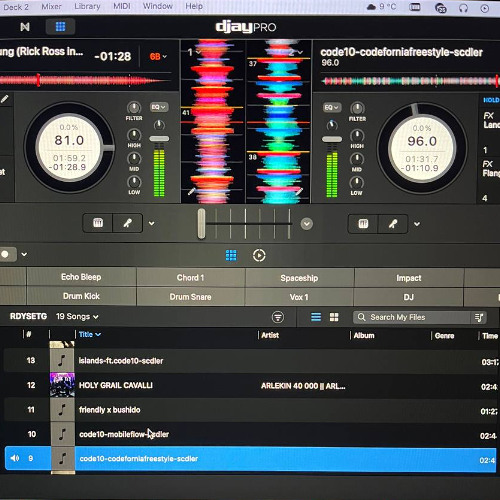The height and width of the screenshot is (500, 500).
Task: Switch library to grid thumbnail view
Action: point(334,317)
